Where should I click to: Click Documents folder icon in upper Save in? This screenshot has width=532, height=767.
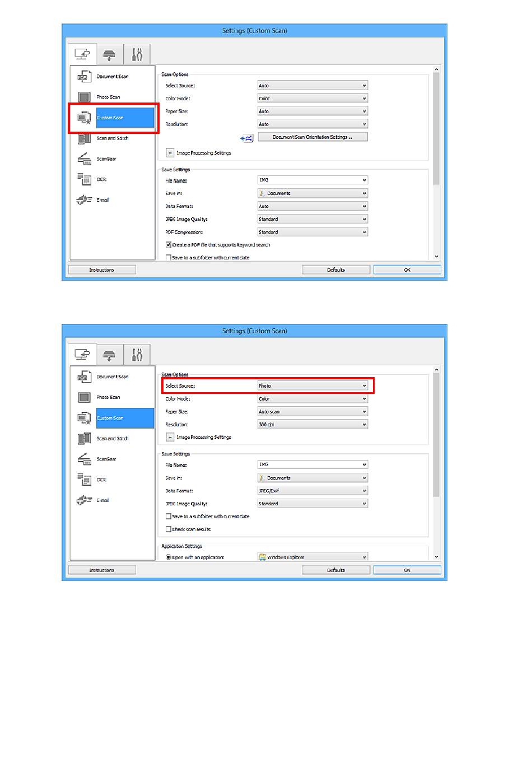tap(262, 193)
